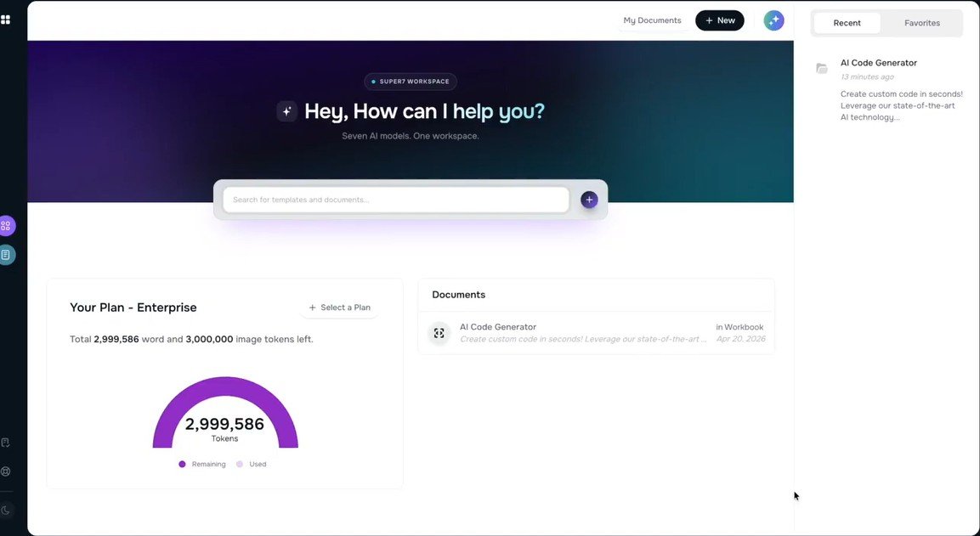Open the teal documents icon in sidebar
This screenshot has height=536, width=980.
tap(6, 255)
